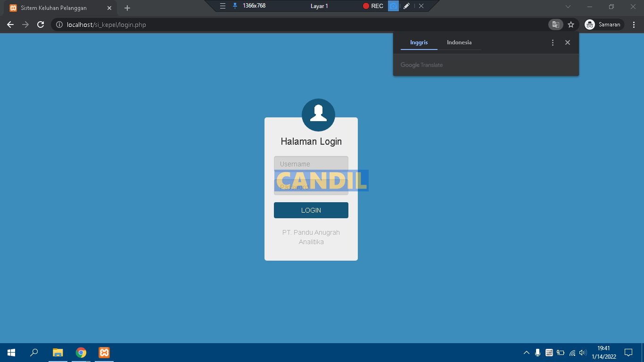Click the Username input field
The image size is (644, 362).
pos(311,164)
